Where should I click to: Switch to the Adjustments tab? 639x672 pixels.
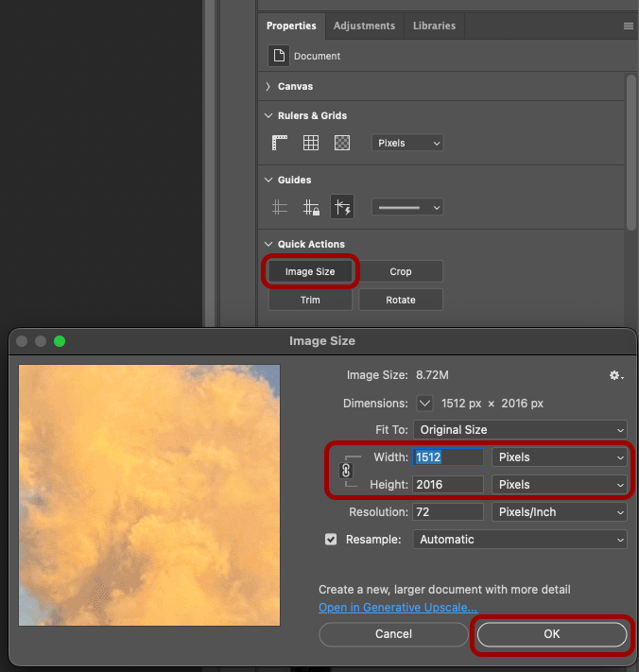(x=366, y=26)
